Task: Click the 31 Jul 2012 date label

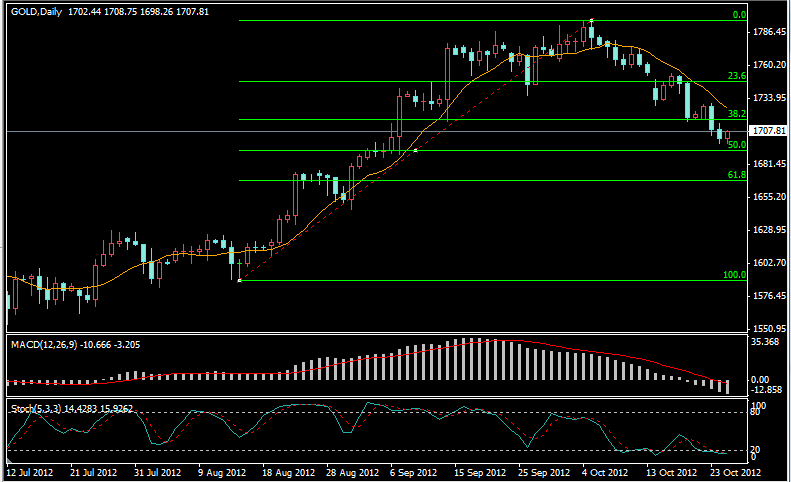Action: 157,472
